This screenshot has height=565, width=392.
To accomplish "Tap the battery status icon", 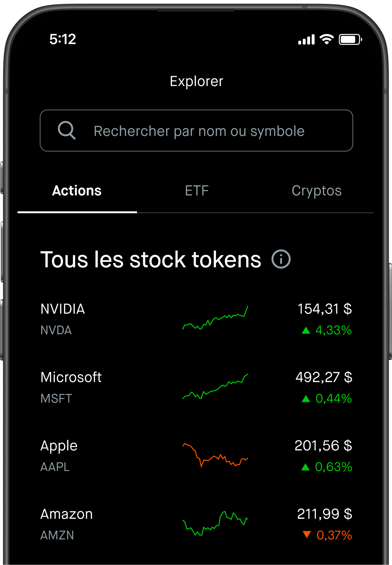I will pyautogui.click(x=350, y=40).
